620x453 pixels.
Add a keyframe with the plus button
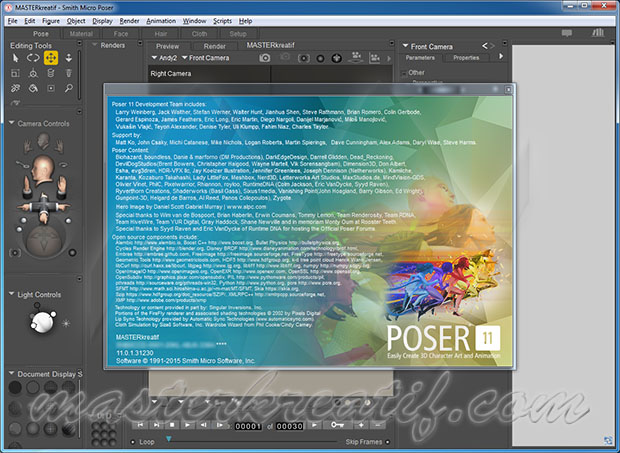361,425
